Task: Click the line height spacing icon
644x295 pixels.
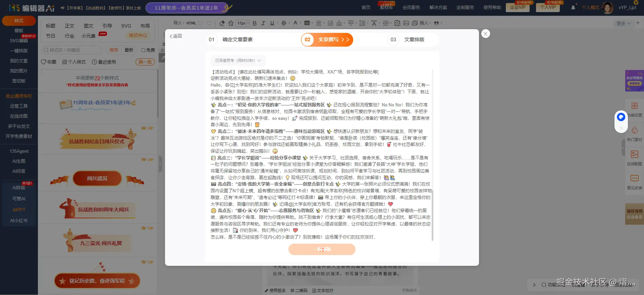Action: (x=362, y=23)
